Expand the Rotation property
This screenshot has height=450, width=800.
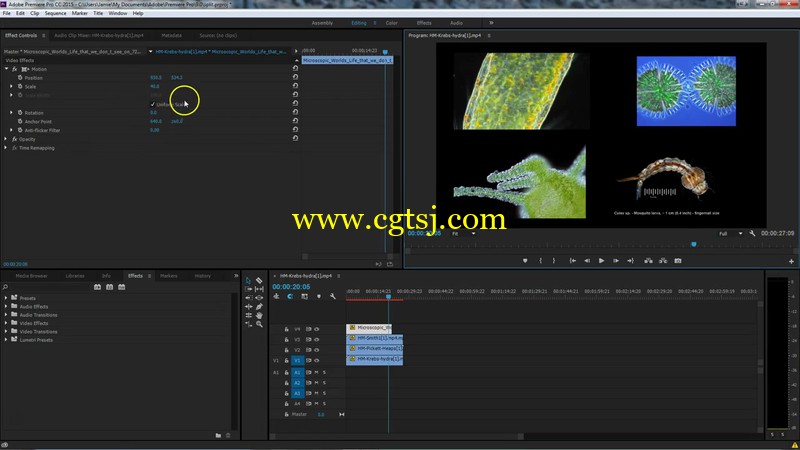11,113
